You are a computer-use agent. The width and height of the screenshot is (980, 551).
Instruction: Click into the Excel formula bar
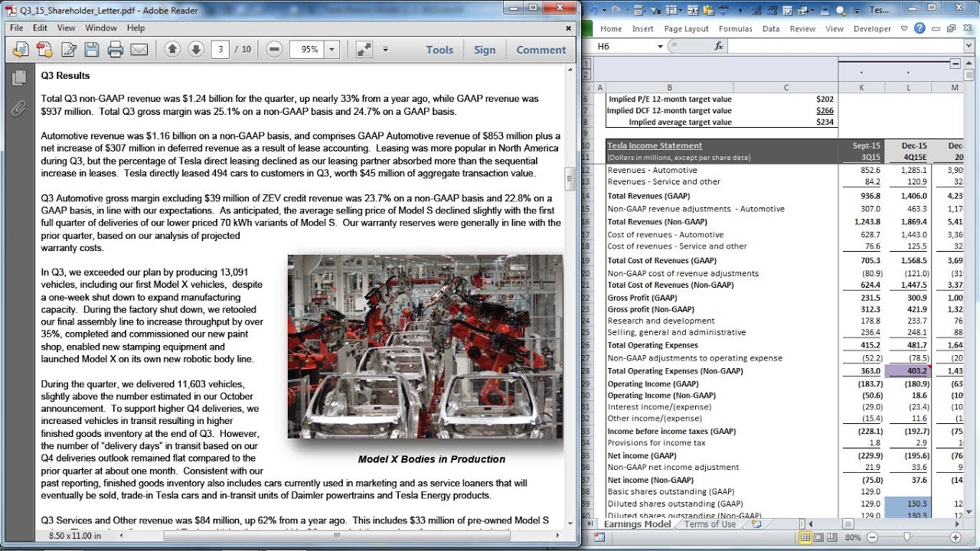[x=846, y=46]
